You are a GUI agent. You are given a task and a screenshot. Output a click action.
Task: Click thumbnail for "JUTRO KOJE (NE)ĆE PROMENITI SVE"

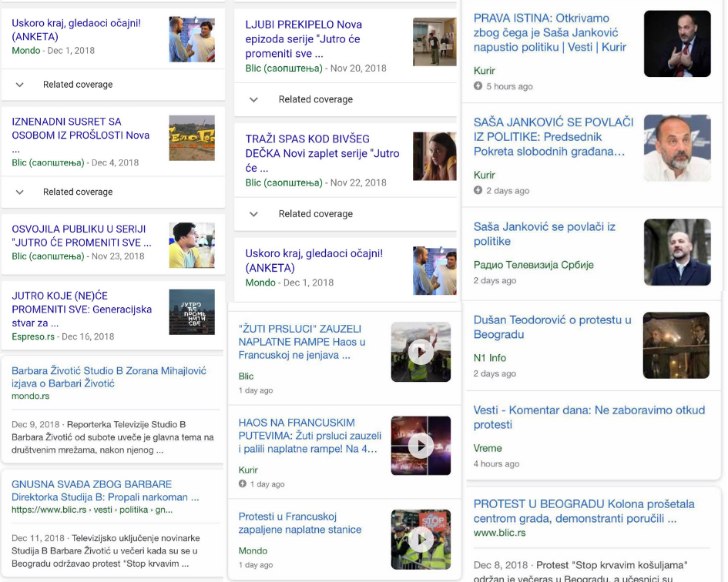click(192, 312)
